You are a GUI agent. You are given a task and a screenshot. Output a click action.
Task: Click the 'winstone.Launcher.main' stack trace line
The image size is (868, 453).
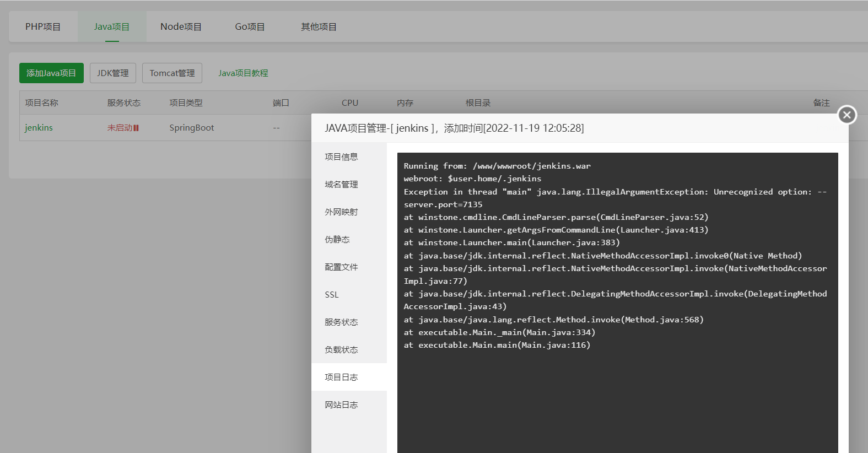(x=511, y=242)
